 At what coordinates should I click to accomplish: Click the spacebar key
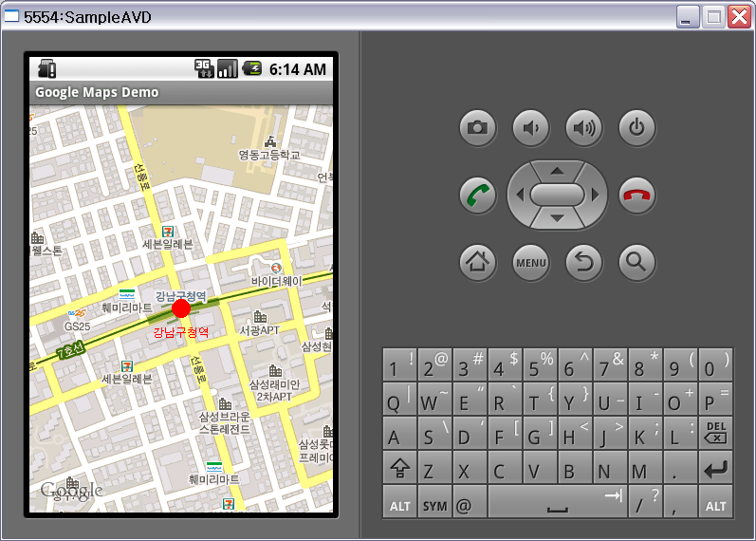click(558, 502)
